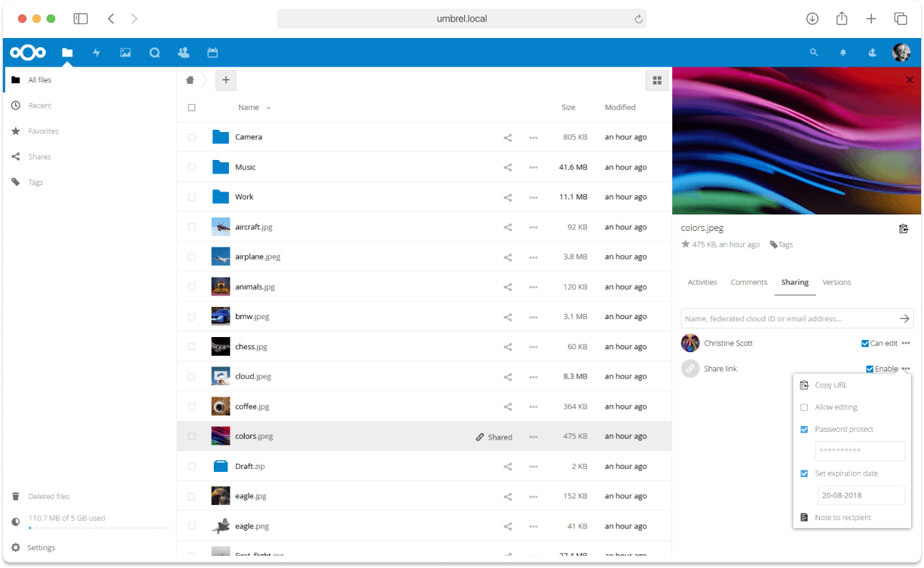The height and width of the screenshot is (568, 924).
Task: Click the Safari share icon
Action: pyautogui.click(x=842, y=19)
